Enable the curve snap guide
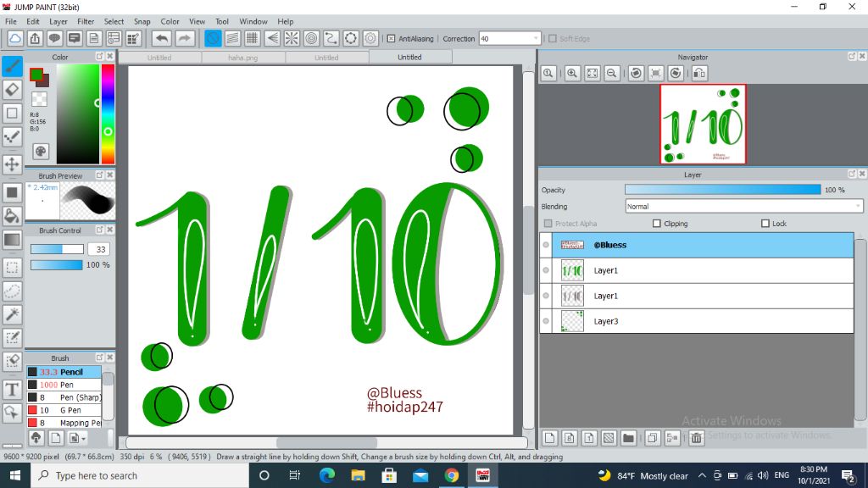The image size is (868, 488). tap(331, 38)
